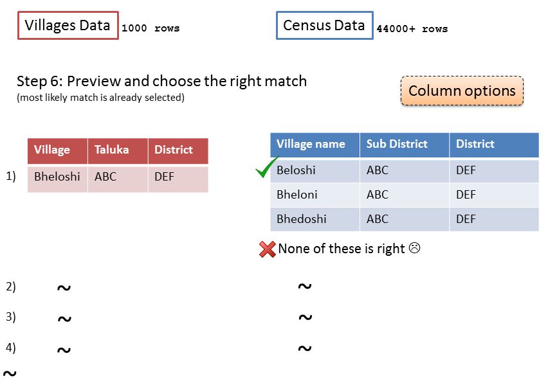The image size is (548, 392).
Task: Select Beloshi as the matching village
Action: point(405,170)
